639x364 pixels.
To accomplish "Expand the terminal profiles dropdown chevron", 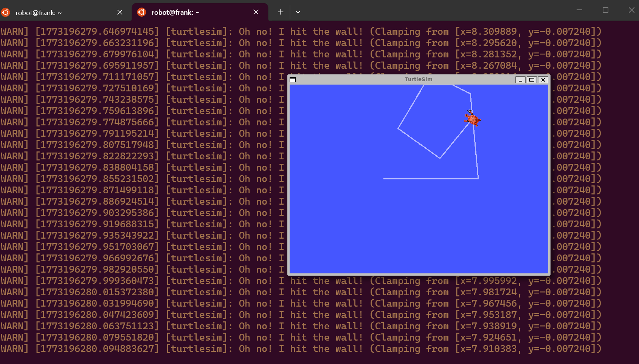I will click(x=298, y=12).
